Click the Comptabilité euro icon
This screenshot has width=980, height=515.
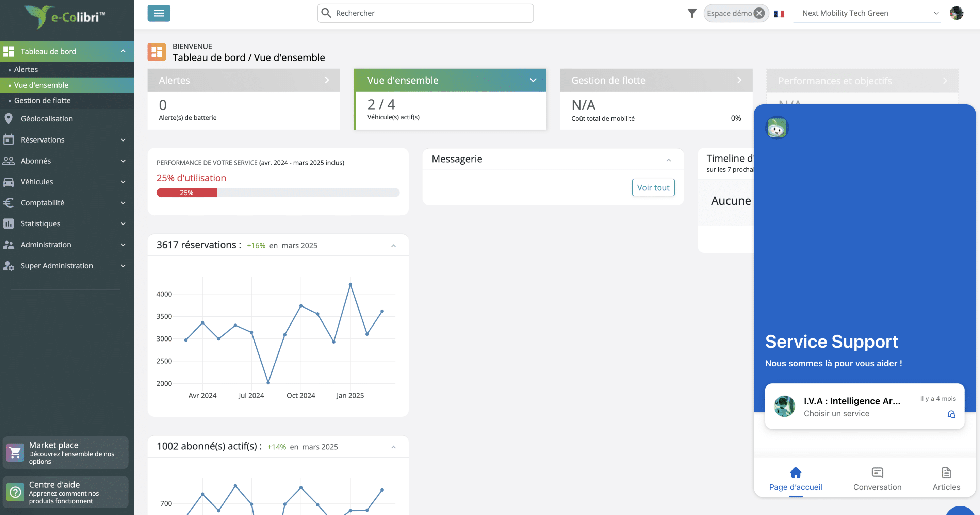(x=9, y=203)
